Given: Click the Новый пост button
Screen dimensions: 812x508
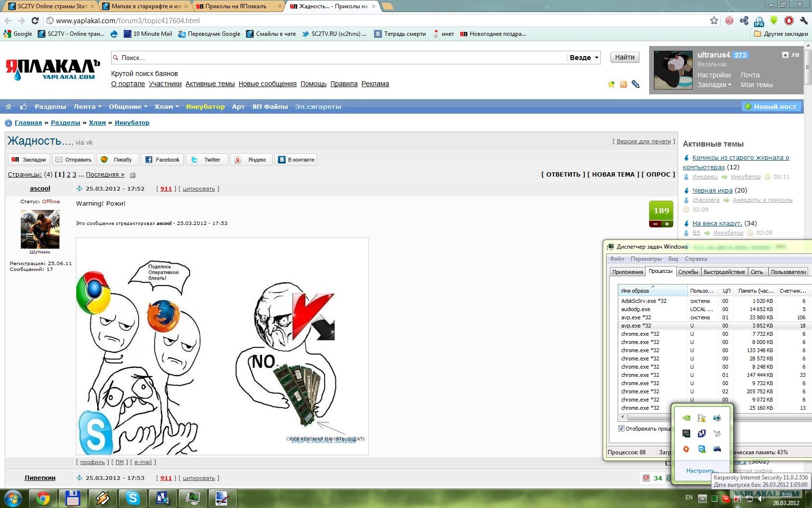Looking at the screenshot, I should coord(771,106).
